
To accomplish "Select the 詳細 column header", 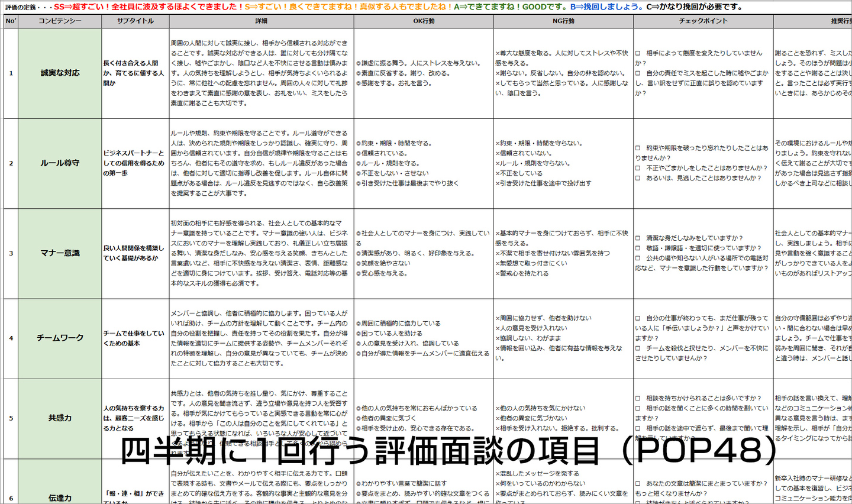I will pyautogui.click(x=261, y=21).
